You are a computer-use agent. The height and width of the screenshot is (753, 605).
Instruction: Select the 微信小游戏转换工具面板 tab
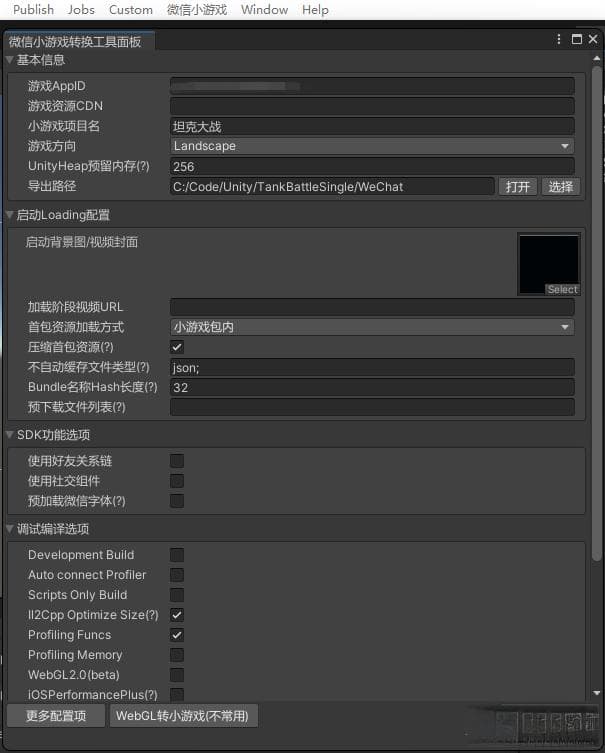pos(79,42)
